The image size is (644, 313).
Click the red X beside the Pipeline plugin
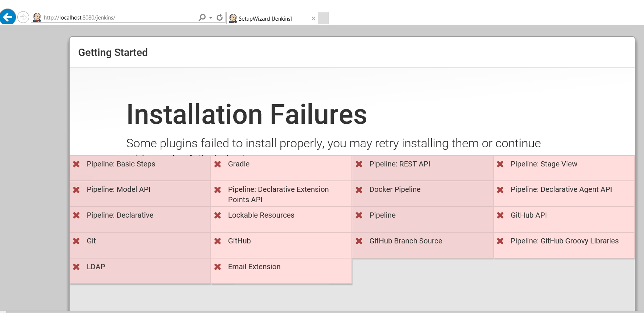coord(359,215)
